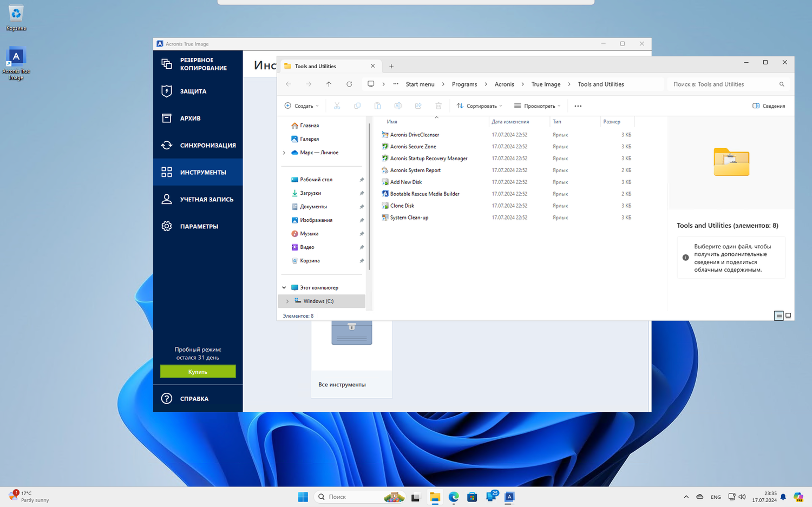Open Gallery in Explorer navigation pane
The width and height of the screenshot is (812, 507).
pos(309,139)
